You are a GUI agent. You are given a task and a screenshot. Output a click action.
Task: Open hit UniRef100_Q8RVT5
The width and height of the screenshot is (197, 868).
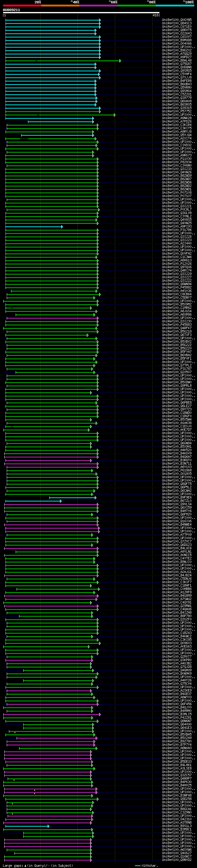click(x=177, y=30)
